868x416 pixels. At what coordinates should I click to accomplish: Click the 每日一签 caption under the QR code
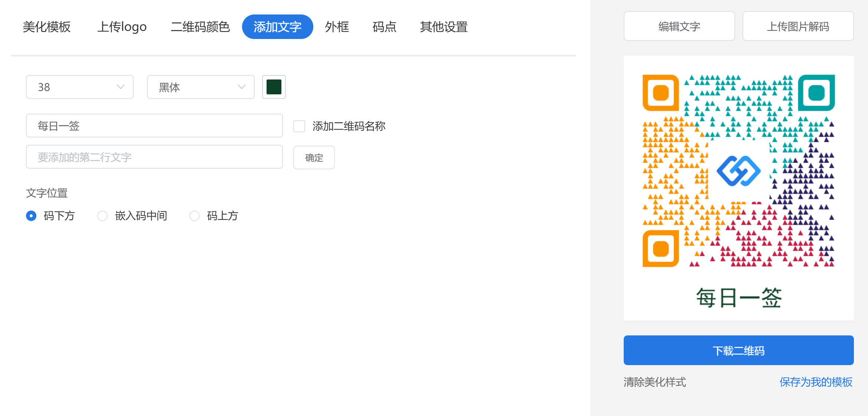pos(738,298)
